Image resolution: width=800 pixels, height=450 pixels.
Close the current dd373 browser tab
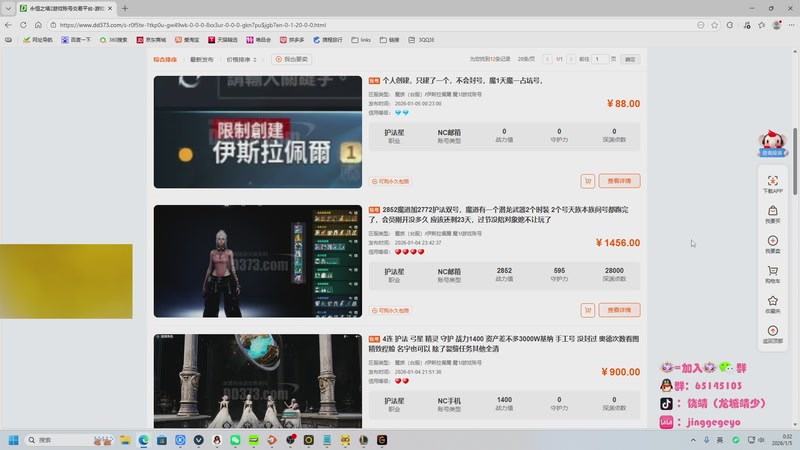click(x=110, y=8)
